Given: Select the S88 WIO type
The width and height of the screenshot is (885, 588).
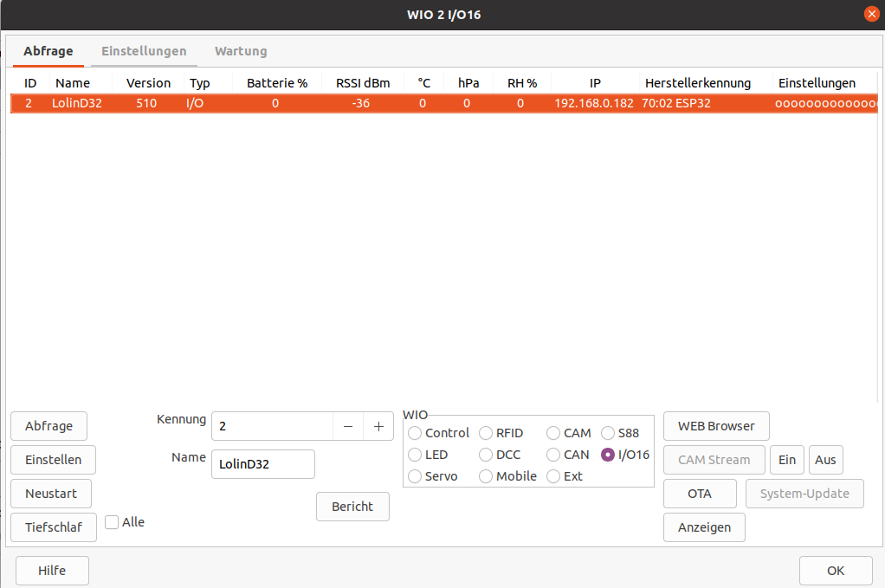Looking at the screenshot, I should coord(609,433).
